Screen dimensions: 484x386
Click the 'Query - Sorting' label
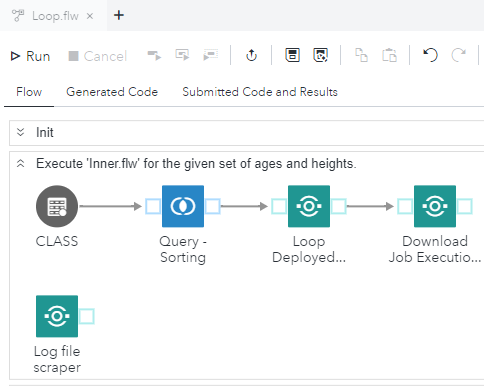click(183, 249)
